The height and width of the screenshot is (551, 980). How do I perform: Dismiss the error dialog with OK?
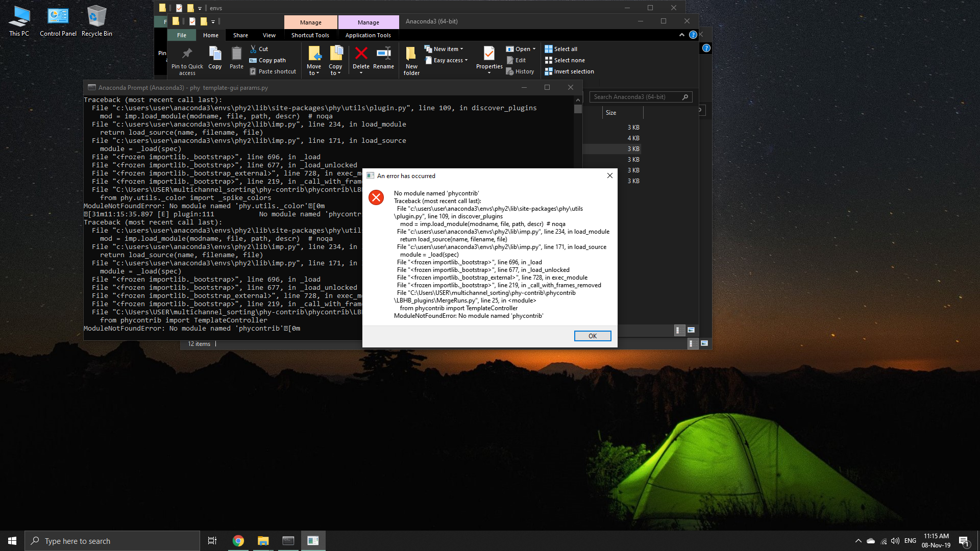592,336
